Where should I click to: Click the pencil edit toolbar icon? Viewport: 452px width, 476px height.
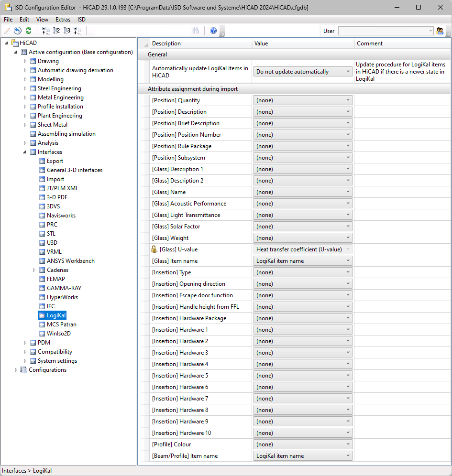coord(7,31)
